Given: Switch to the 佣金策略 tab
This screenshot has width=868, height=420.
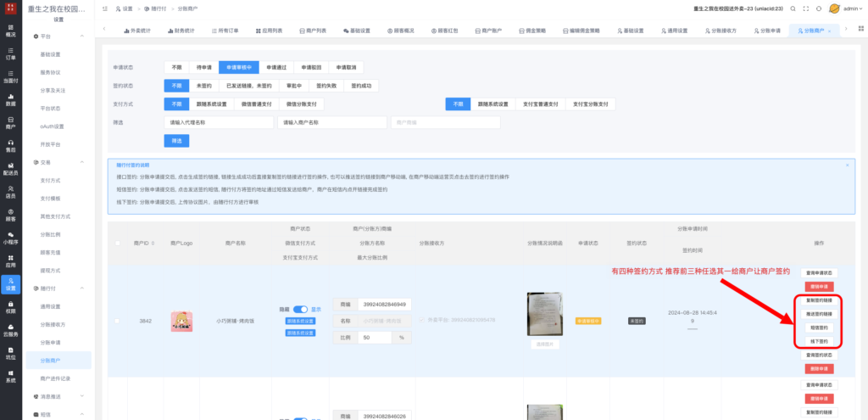Looking at the screenshot, I should click(532, 31).
